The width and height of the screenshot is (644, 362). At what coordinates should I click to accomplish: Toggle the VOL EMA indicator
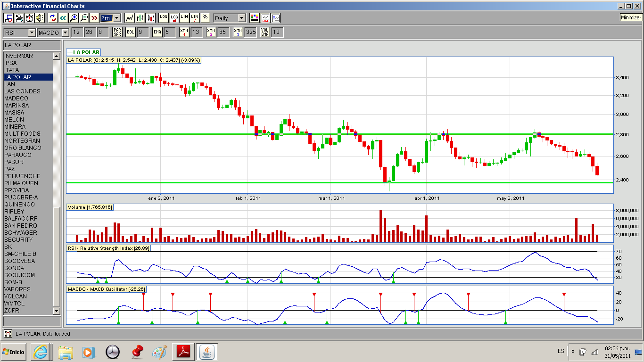[x=264, y=32]
